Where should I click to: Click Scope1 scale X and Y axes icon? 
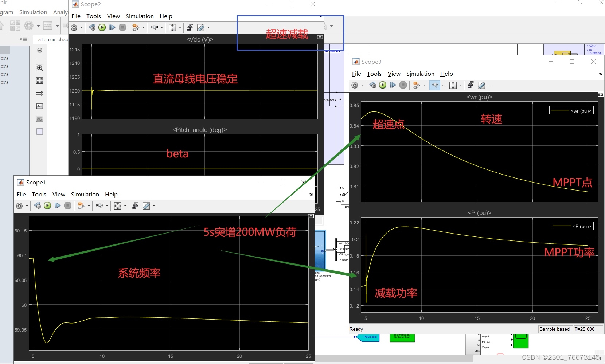[x=118, y=206]
